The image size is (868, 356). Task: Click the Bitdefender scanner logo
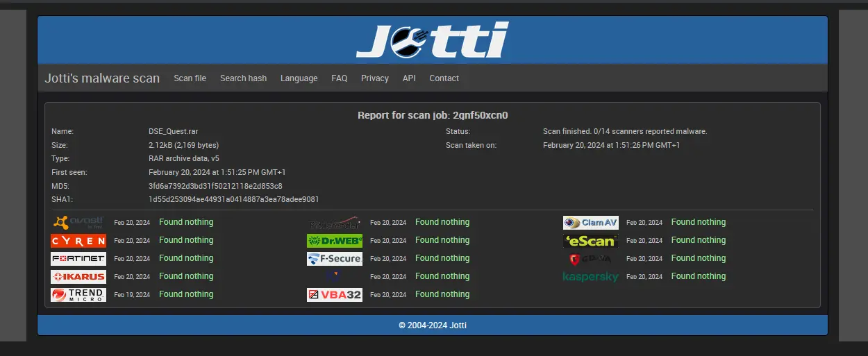tap(335, 223)
